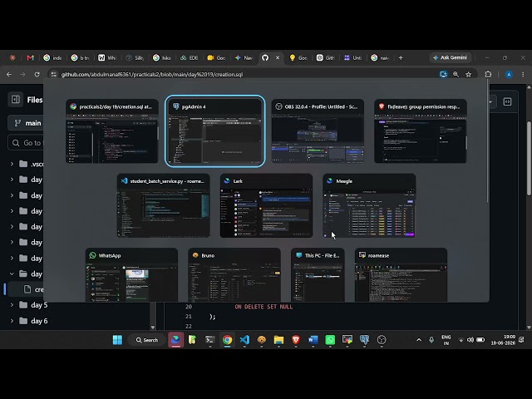532x399 pixels.
Task: Open Brave browser from the taskbar
Action: coord(296,340)
